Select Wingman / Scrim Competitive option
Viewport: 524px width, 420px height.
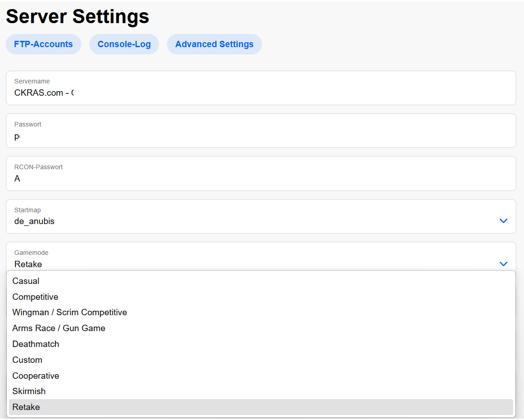tap(69, 312)
